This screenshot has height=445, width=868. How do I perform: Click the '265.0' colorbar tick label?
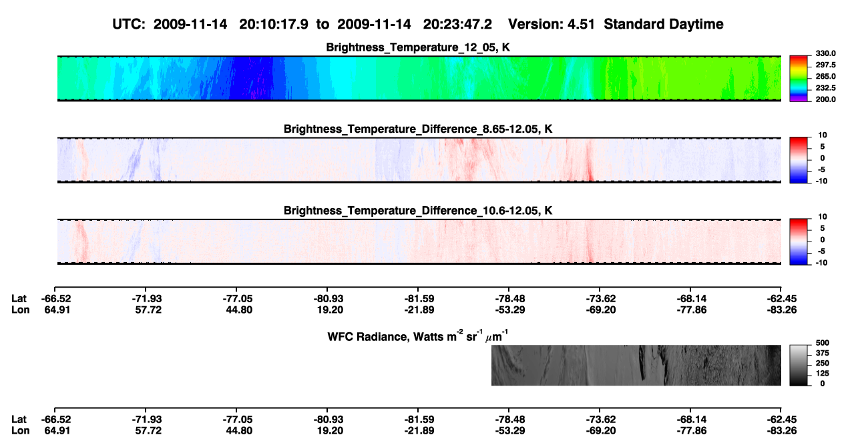click(827, 77)
